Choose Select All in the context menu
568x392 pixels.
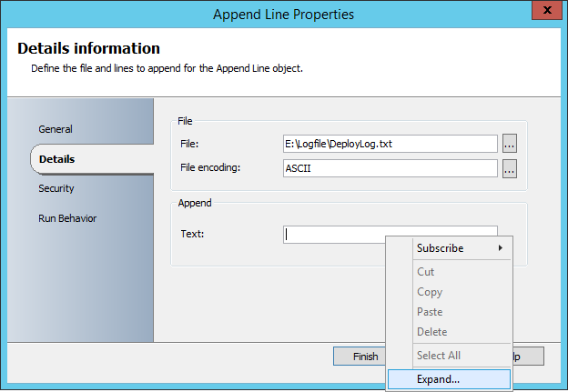tap(439, 356)
